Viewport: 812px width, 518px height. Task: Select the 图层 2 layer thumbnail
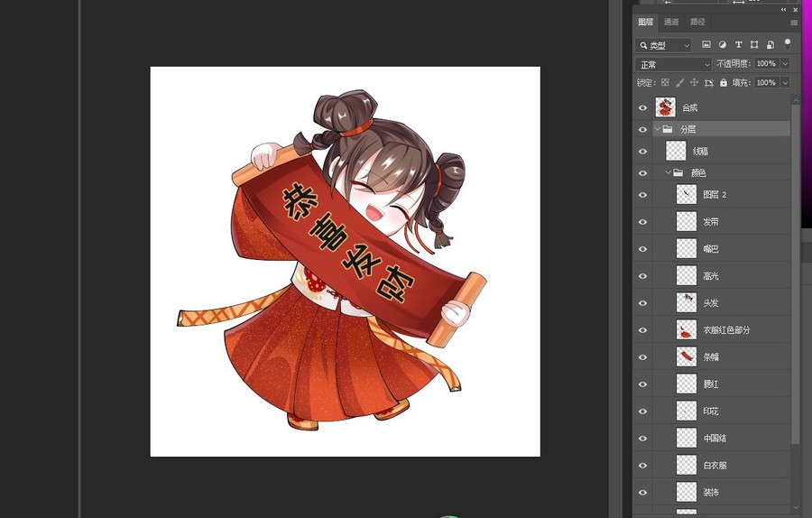tap(687, 194)
